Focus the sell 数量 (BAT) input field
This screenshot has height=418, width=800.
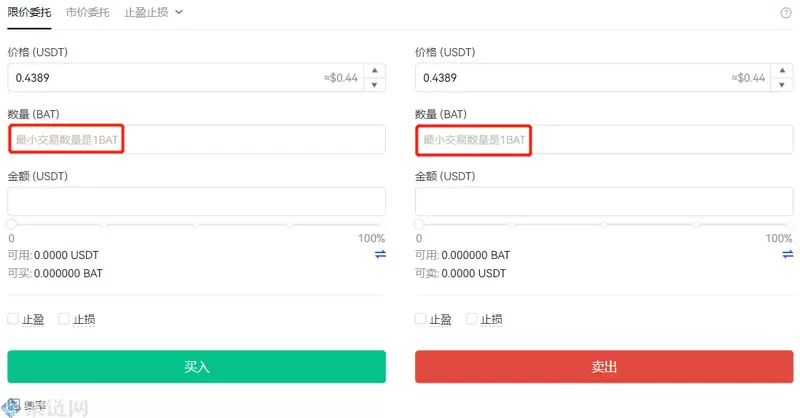point(604,139)
